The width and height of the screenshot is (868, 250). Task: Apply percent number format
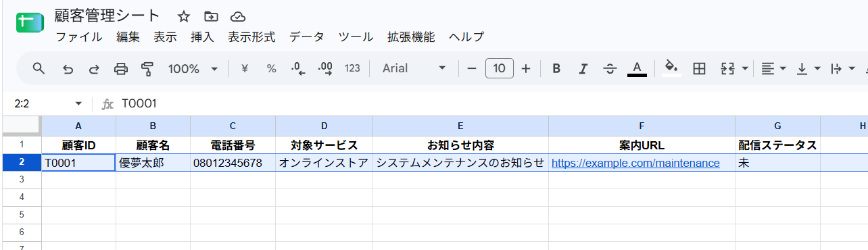[271, 68]
